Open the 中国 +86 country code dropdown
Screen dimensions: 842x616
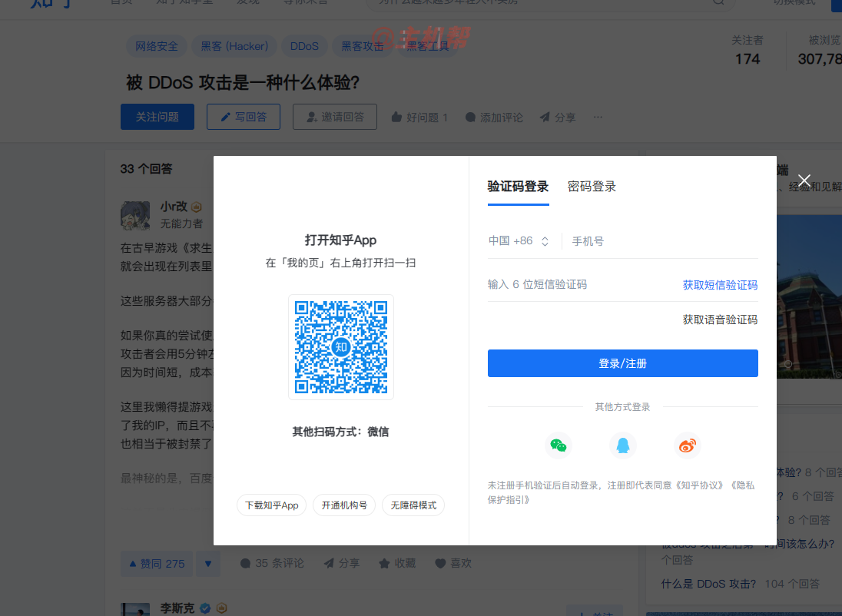tap(519, 241)
